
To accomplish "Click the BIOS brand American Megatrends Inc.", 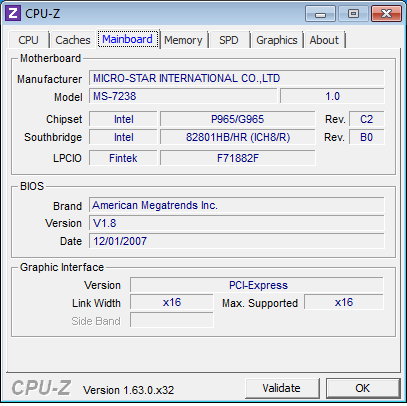I will tap(237, 205).
